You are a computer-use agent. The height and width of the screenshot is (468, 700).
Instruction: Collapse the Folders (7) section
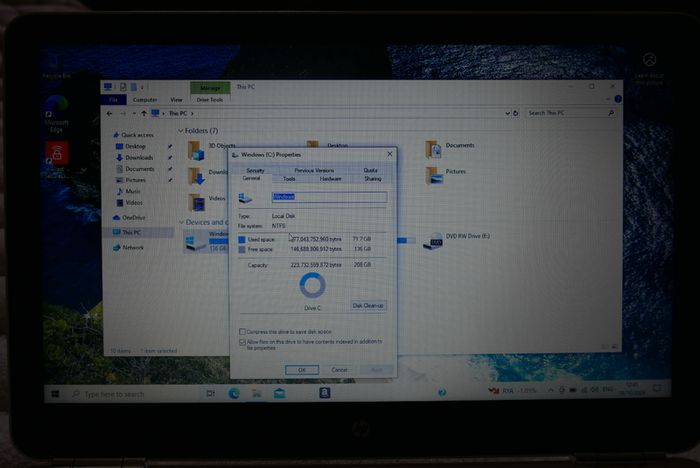(181, 131)
